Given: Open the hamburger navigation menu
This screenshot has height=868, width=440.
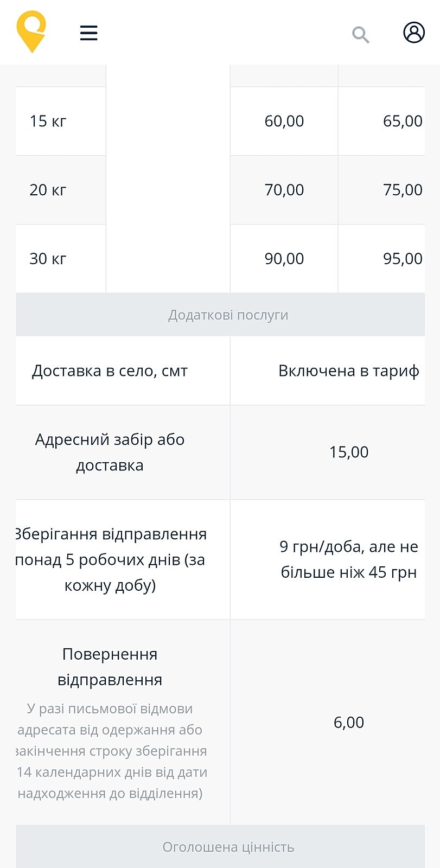Looking at the screenshot, I should 88,33.
